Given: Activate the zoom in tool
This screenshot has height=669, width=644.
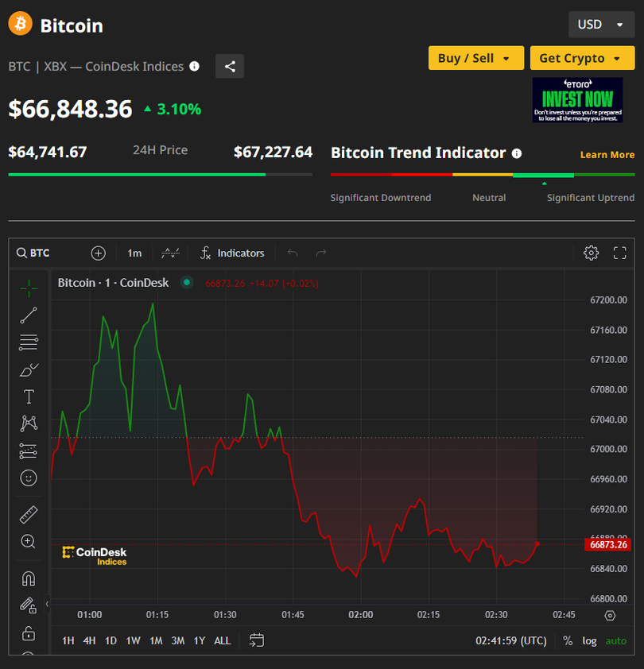Looking at the screenshot, I should [x=29, y=541].
